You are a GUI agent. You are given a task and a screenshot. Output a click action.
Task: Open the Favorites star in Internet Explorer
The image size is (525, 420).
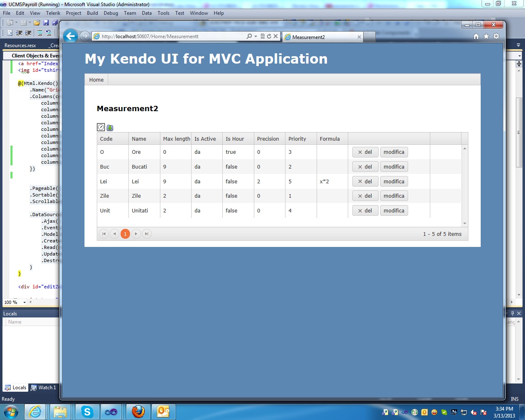coord(486,37)
